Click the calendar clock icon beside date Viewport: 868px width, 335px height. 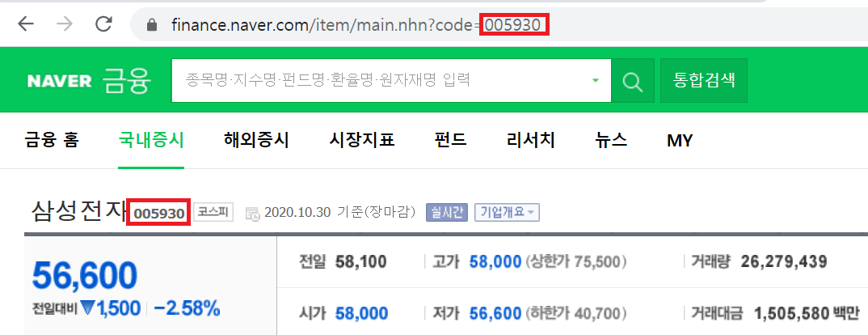[252, 213]
